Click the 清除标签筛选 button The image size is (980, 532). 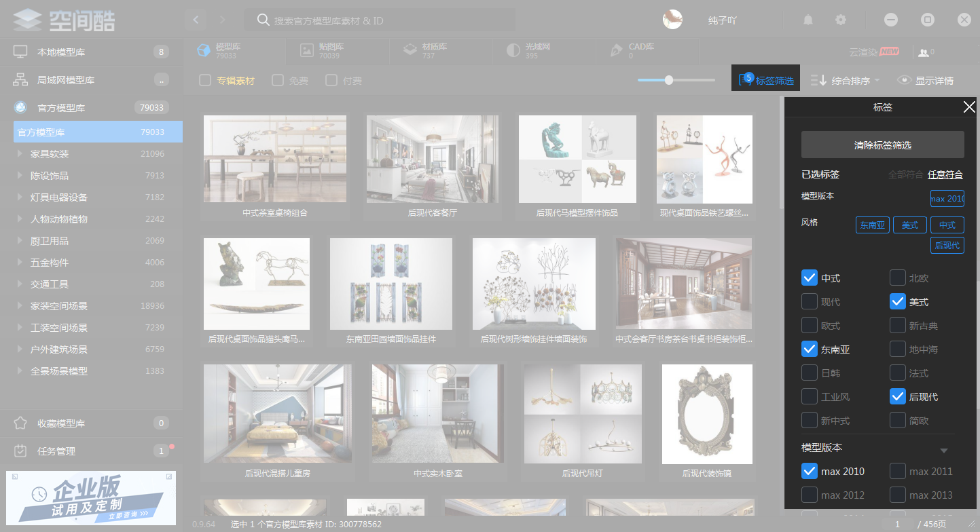coord(882,145)
